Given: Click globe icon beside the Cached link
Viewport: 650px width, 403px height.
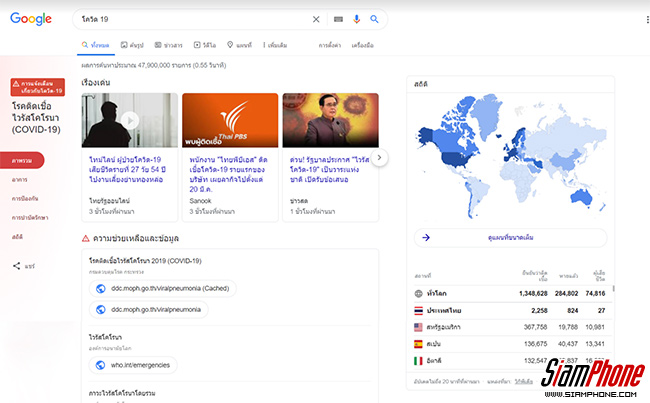Looking at the screenshot, I should (x=100, y=289).
